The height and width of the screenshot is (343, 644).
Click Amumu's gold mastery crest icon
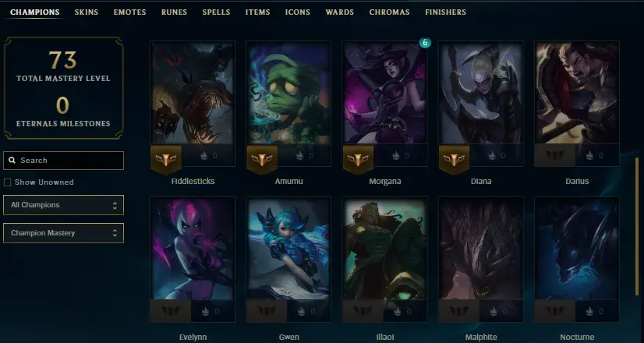pyautogui.click(x=262, y=158)
